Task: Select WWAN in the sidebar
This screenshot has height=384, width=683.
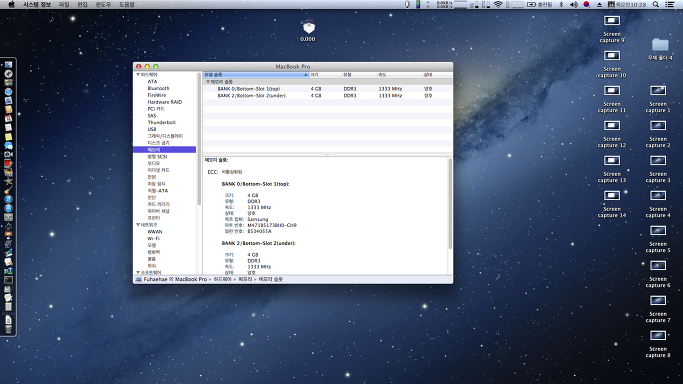Action: click(x=155, y=232)
